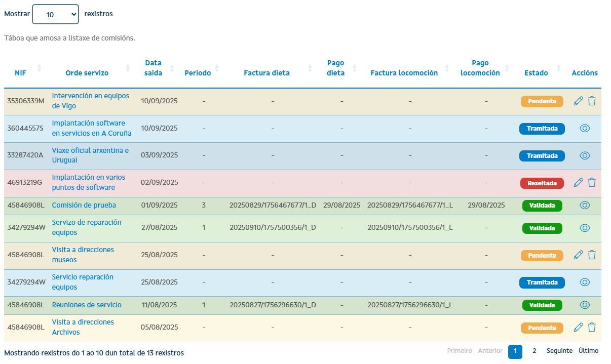
Task: Delete the Visita a direcciones Archivos commission
Action: (x=592, y=328)
